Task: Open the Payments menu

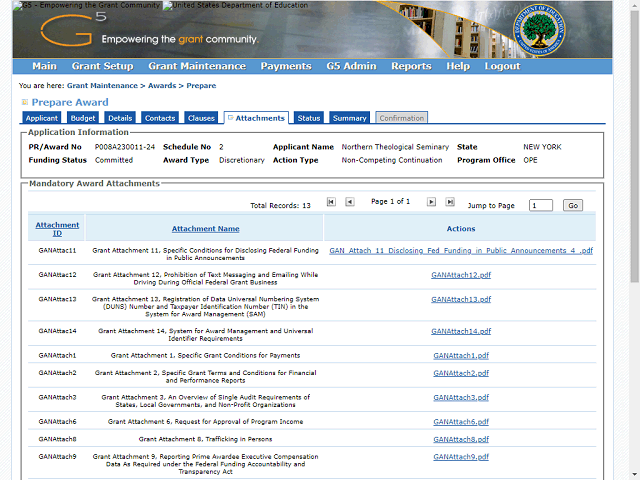Action: pos(286,66)
